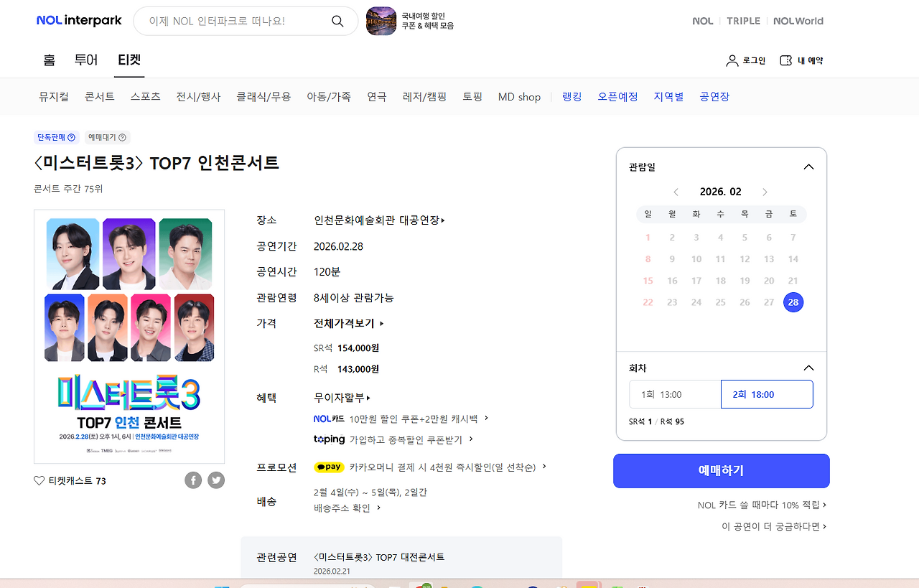Switch to the 홈 tab

pyautogui.click(x=49, y=60)
